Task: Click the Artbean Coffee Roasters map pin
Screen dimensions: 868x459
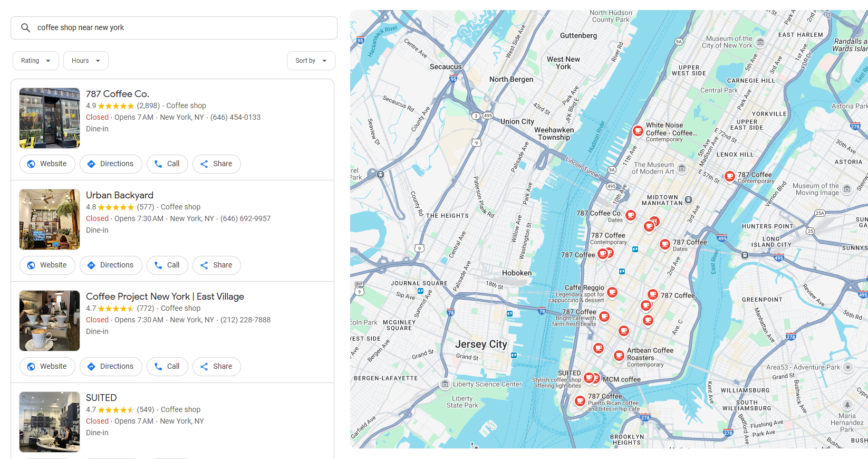Action: 619,355
